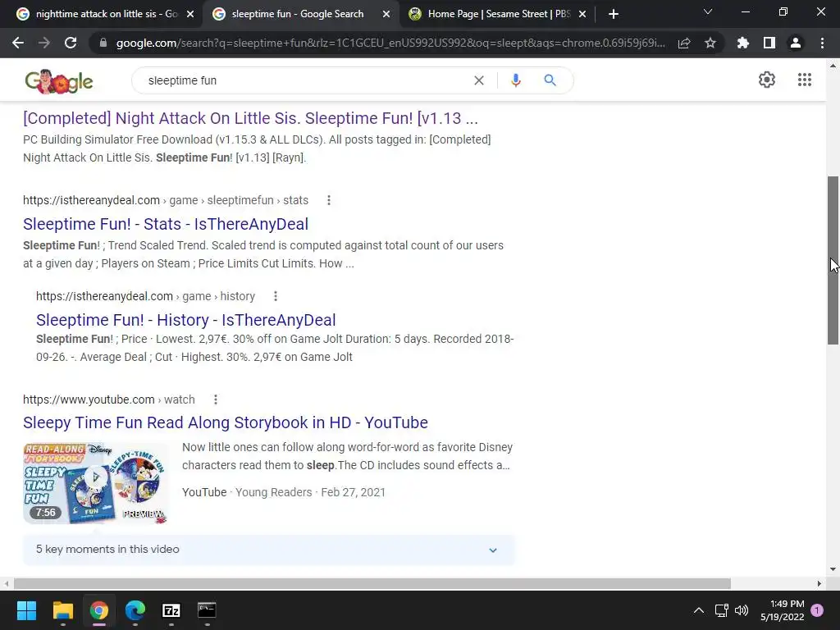Click scrollbar down arrow
Image resolution: width=840 pixels, height=630 pixels.
(833, 569)
